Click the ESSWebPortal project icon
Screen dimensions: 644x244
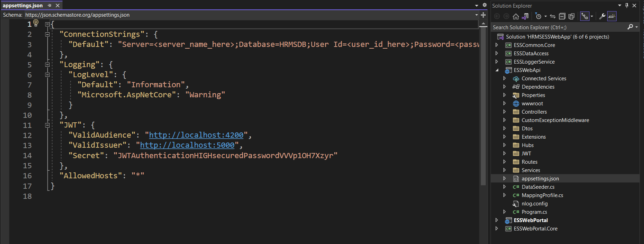508,220
